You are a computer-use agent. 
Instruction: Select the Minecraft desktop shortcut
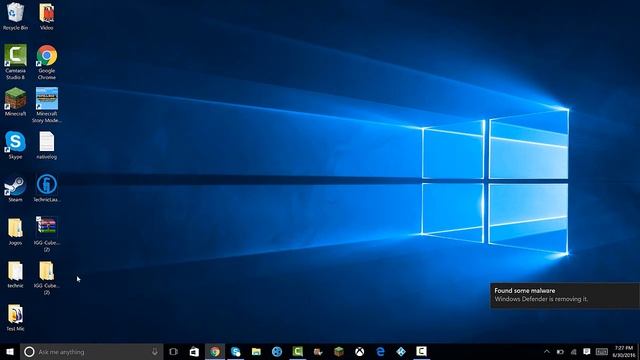click(15, 102)
